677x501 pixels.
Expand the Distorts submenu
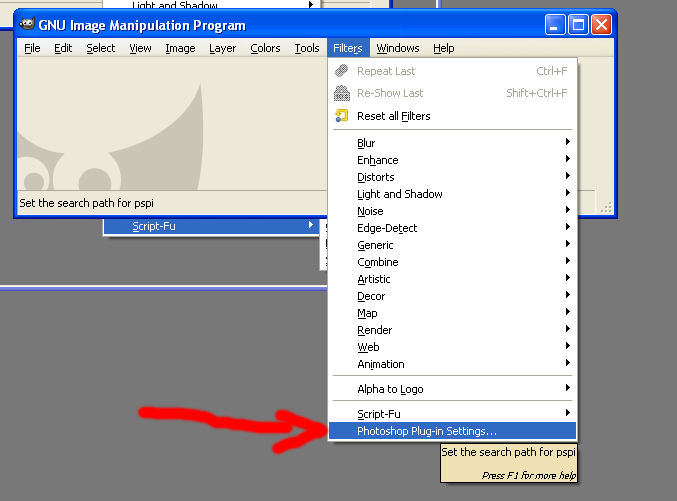click(x=452, y=177)
